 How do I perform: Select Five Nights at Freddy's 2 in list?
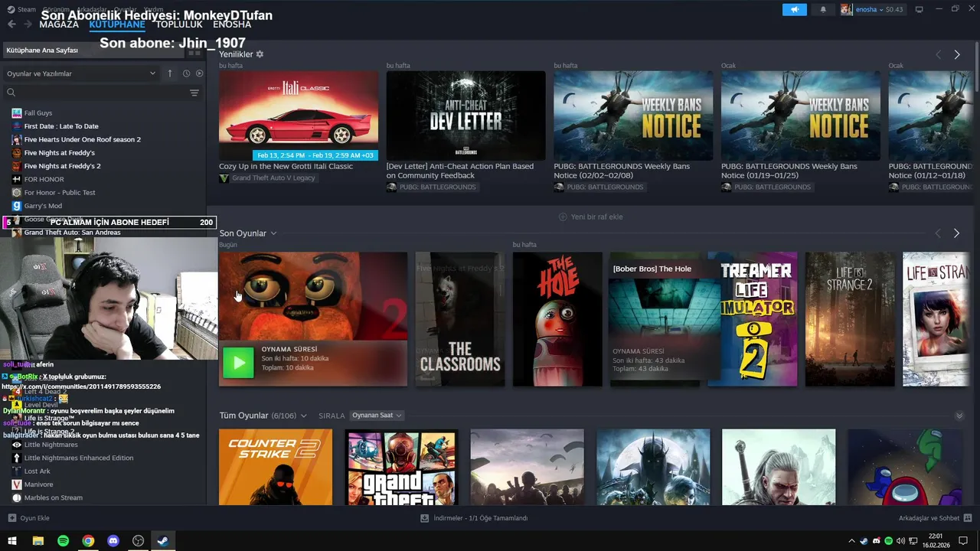tap(62, 166)
